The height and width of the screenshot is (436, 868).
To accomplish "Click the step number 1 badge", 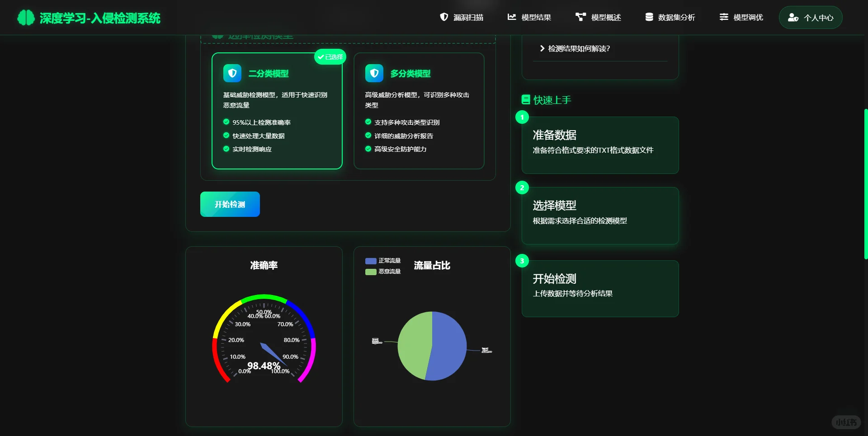I will click(522, 117).
